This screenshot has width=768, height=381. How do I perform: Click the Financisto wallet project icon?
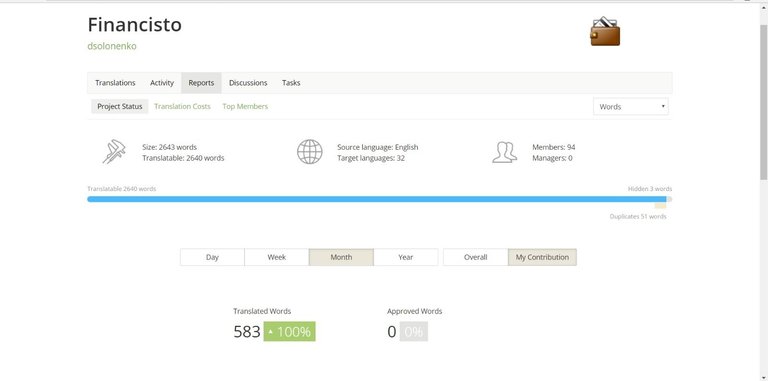605,32
